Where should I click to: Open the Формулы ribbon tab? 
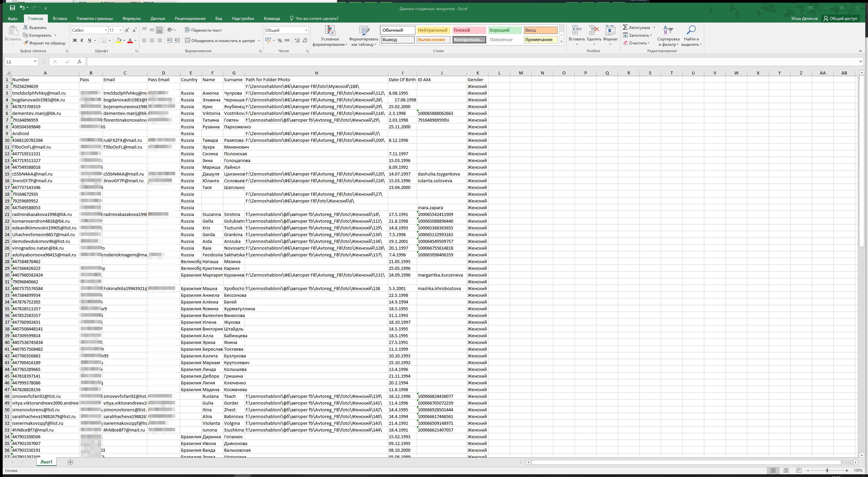point(131,19)
